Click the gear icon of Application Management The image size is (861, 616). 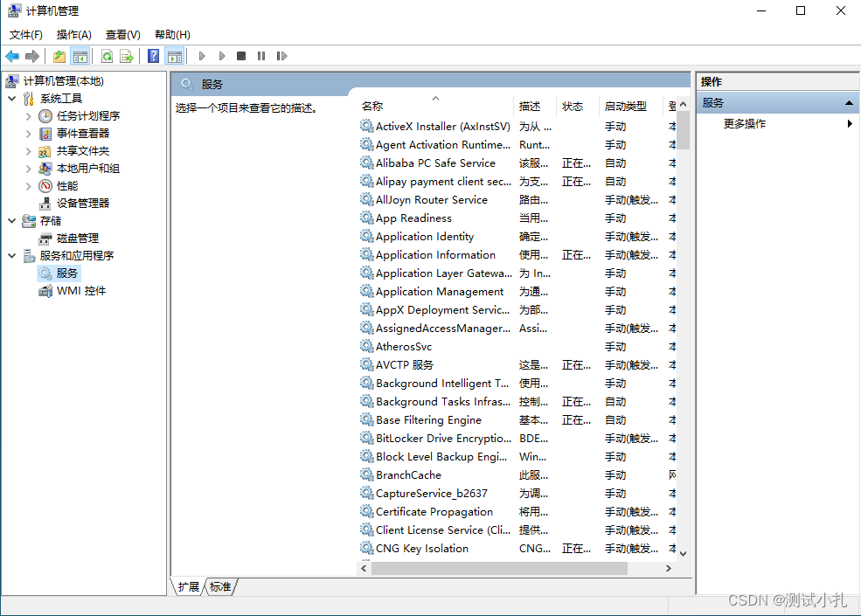click(367, 291)
